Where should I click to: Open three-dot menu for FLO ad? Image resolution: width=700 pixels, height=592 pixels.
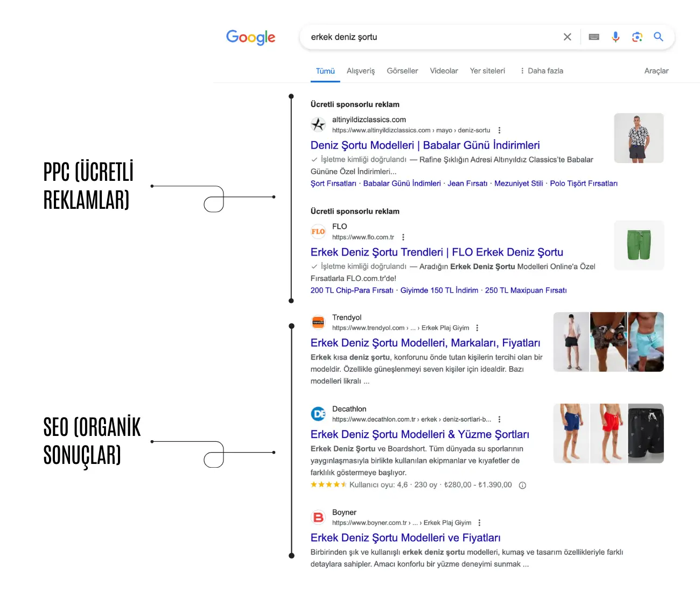click(x=403, y=237)
